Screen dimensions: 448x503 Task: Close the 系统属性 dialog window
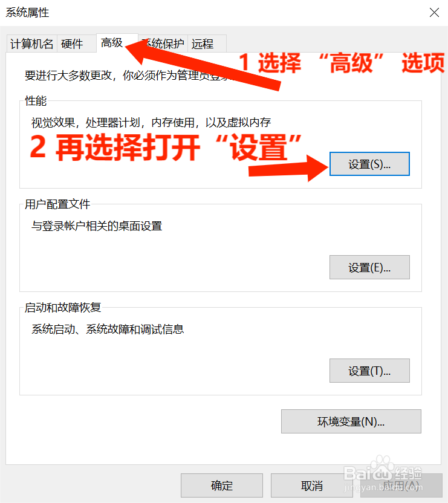click(x=434, y=13)
